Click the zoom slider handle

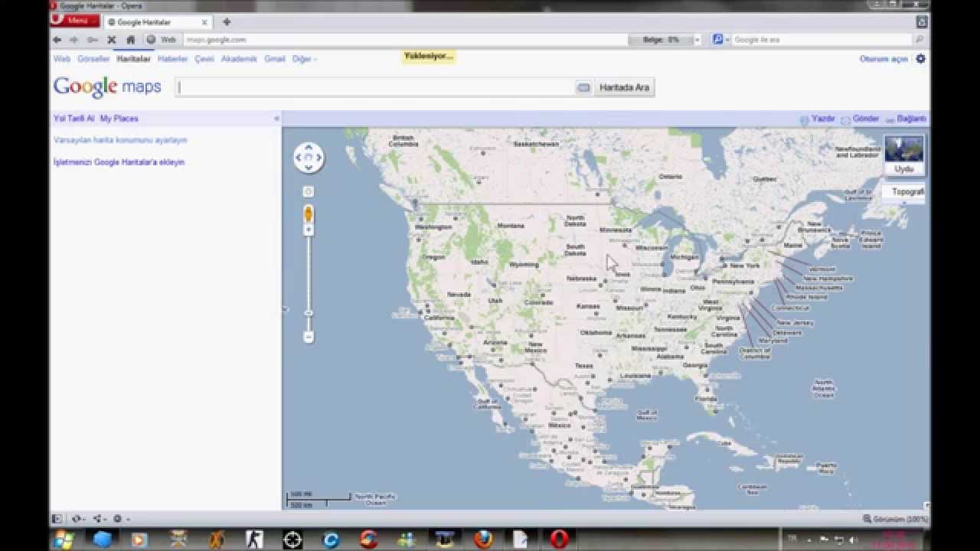tap(309, 313)
